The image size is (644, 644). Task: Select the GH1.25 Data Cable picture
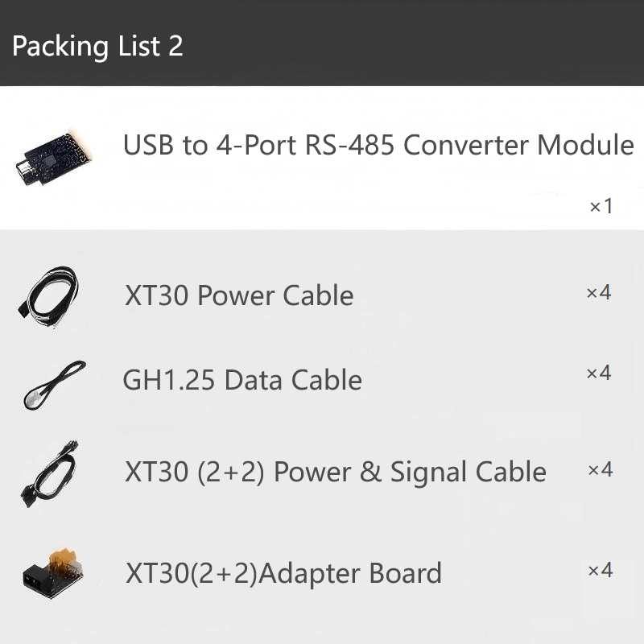pyautogui.click(x=54, y=384)
